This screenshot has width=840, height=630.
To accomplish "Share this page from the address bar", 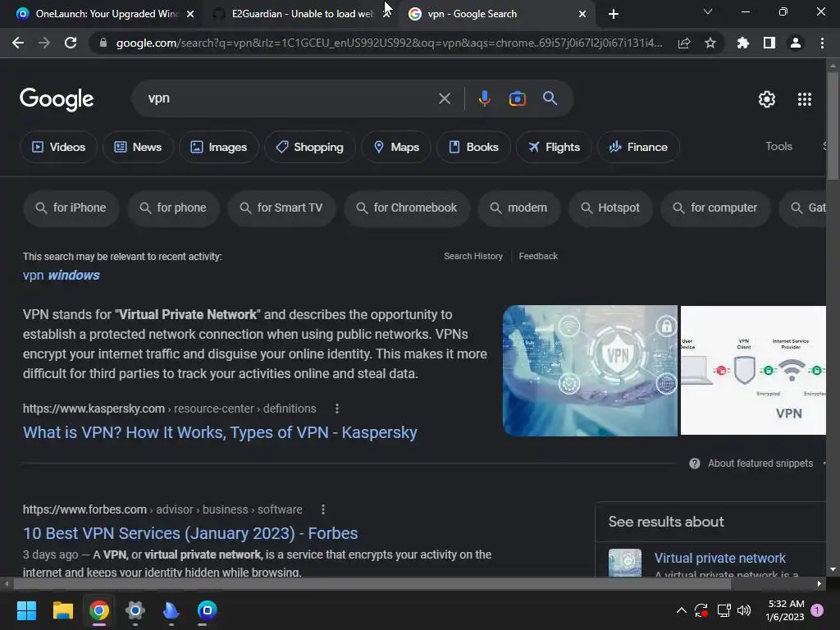I will 684,43.
